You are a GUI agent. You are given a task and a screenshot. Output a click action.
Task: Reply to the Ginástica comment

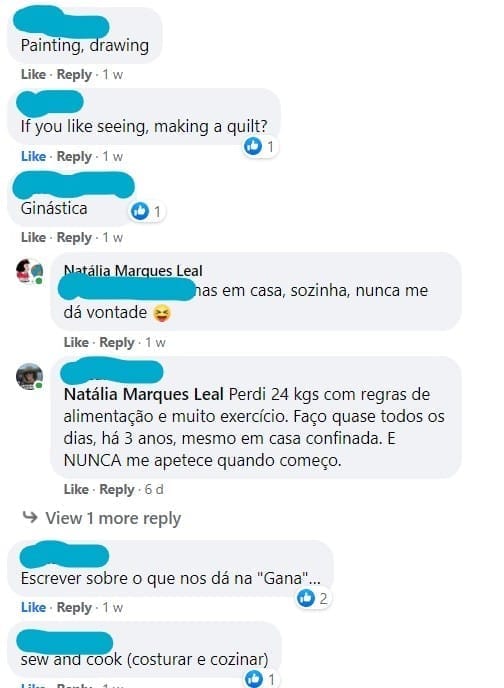[74, 238]
